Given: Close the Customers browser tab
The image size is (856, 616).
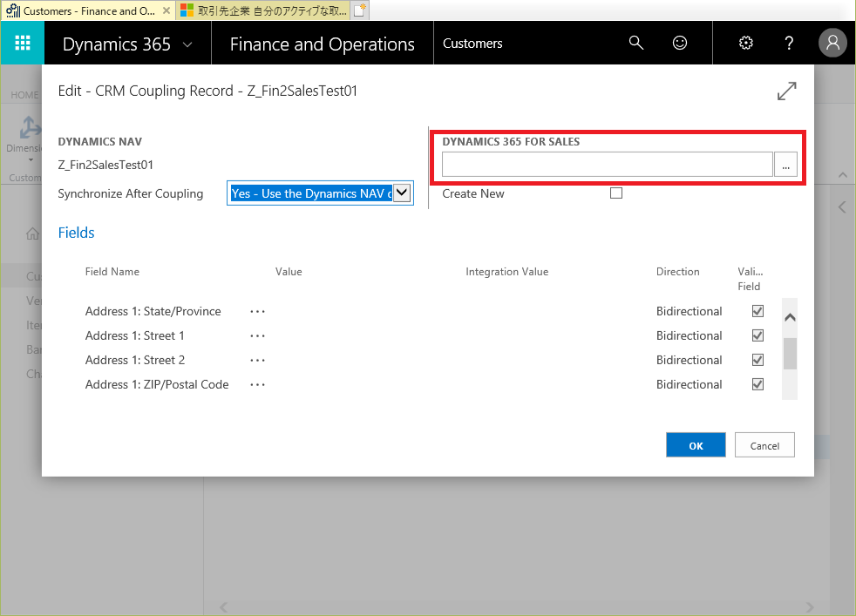Looking at the screenshot, I should click(166, 10).
